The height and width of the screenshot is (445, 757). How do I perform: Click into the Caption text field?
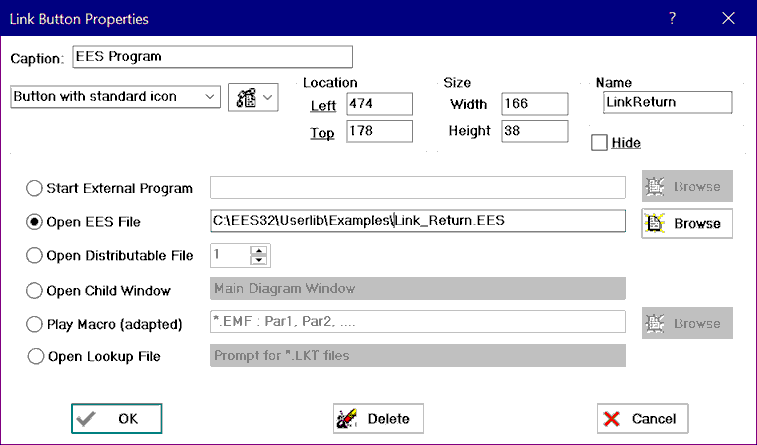pos(212,57)
